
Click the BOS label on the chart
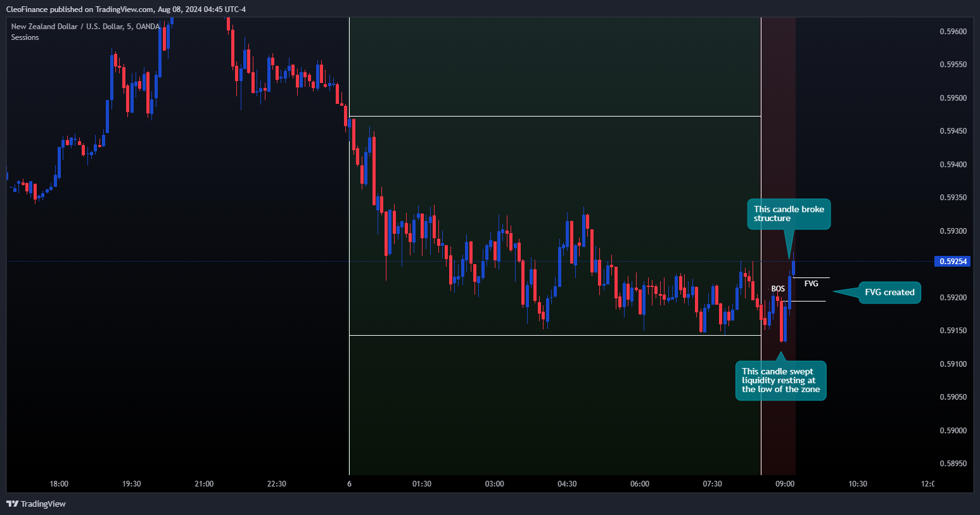click(778, 289)
